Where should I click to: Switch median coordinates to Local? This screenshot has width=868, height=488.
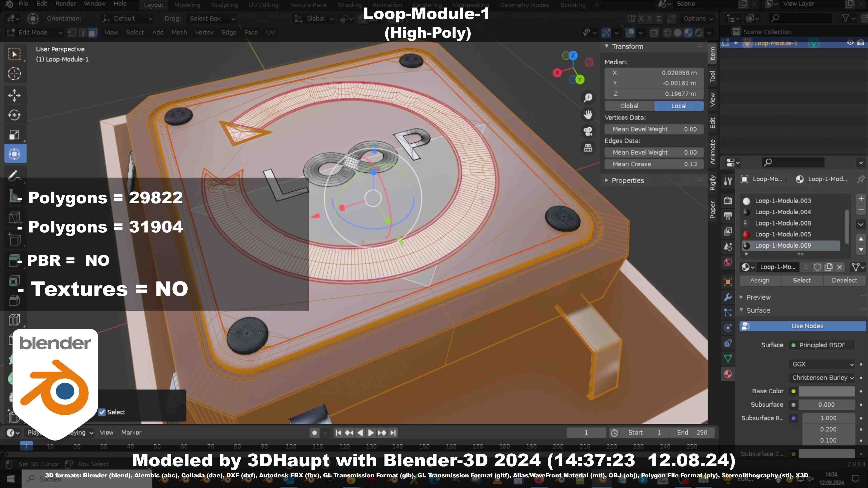679,106
